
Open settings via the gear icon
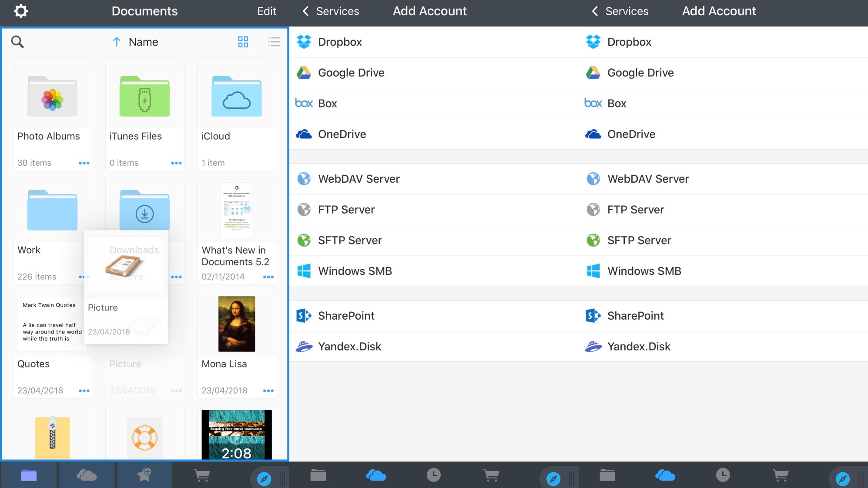(x=20, y=11)
